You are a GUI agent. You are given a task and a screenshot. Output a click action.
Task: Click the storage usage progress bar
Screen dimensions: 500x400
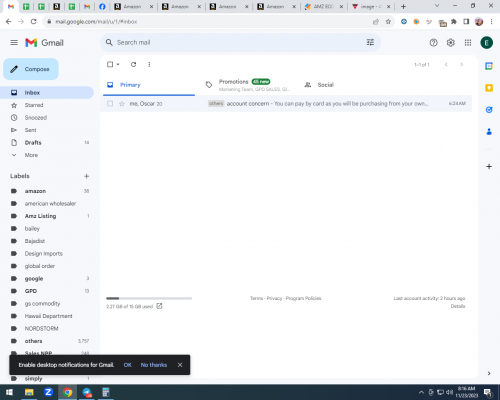coord(149,298)
